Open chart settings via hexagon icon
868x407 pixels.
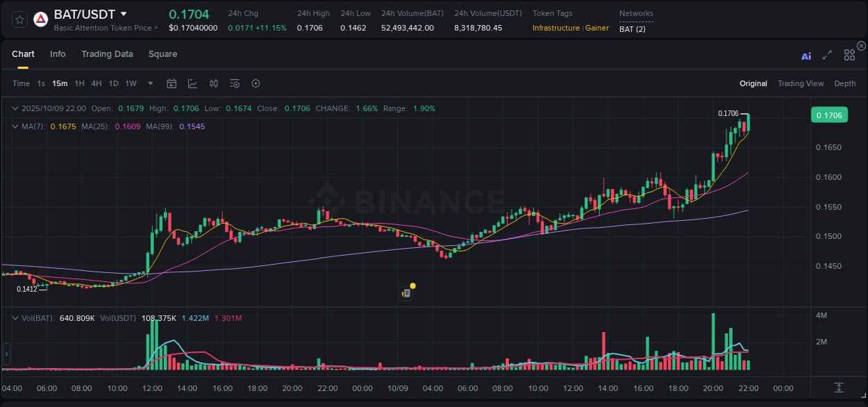(256, 83)
